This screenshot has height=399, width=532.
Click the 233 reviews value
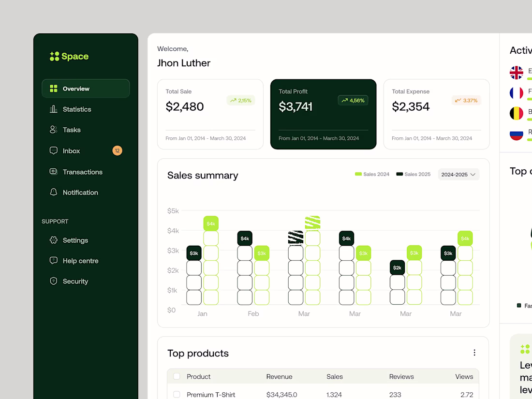(395, 395)
